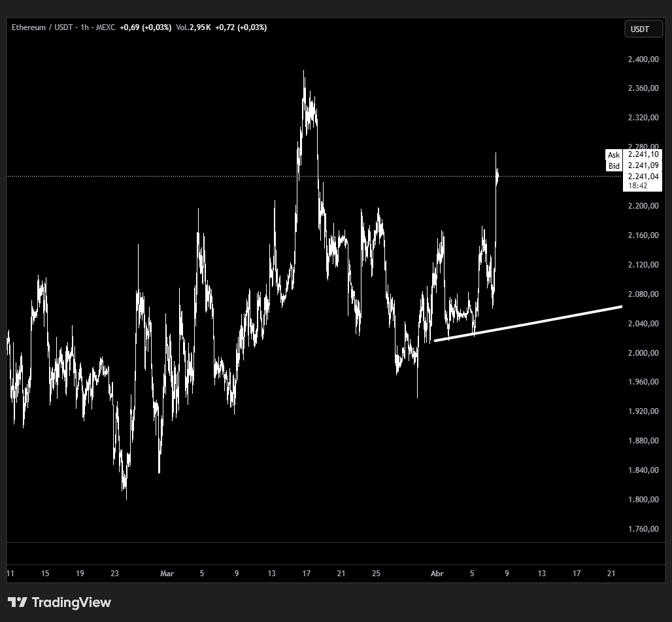Click the 2.400,00 price axis label
Viewport: 672px width, 622px height.
coord(643,59)
